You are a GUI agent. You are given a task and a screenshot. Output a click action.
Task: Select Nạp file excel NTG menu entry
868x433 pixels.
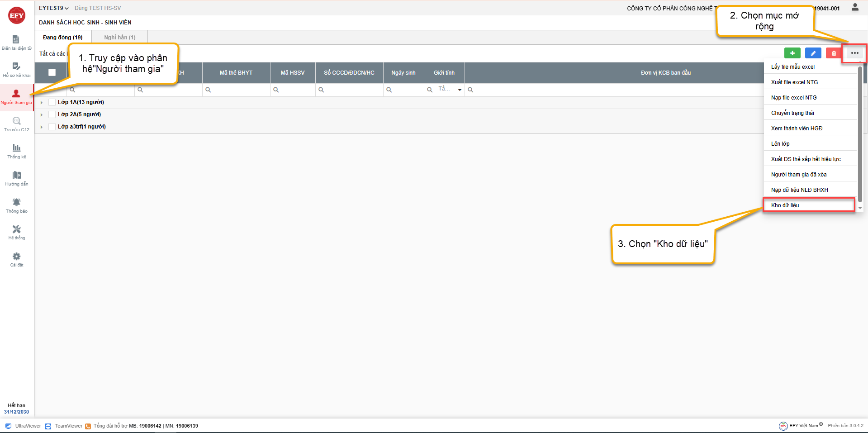point(811,98)
